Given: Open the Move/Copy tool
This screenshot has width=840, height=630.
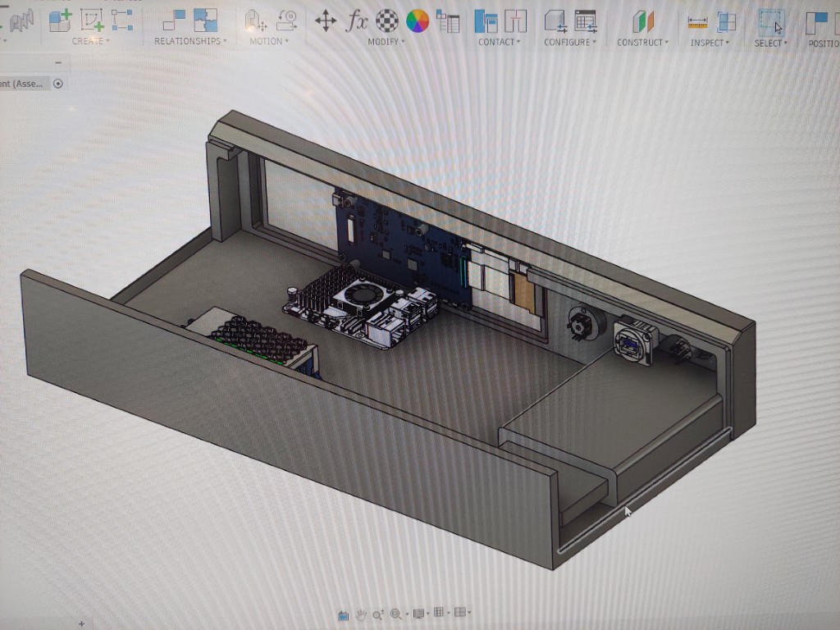Looking at the screenshot, I should coord(326,21).
